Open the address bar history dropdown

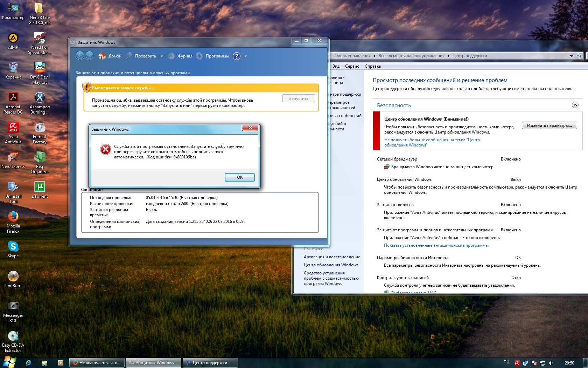pyautogui.click(x=571, y=56)
